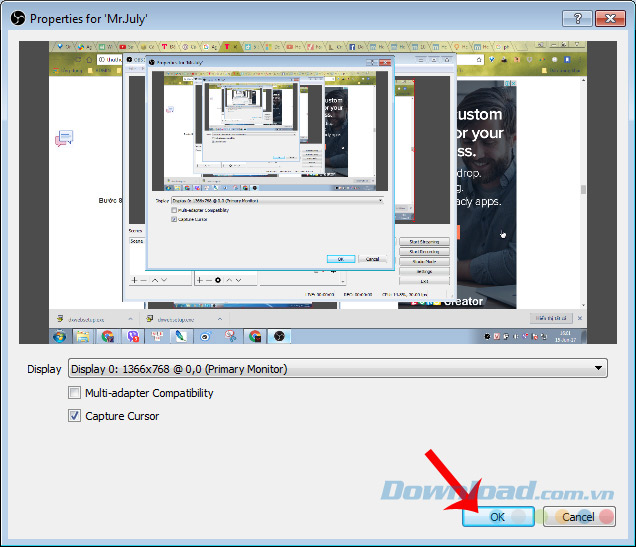
Task: Uncheck the Capture Cursor option
Action: tap(74, 416)
